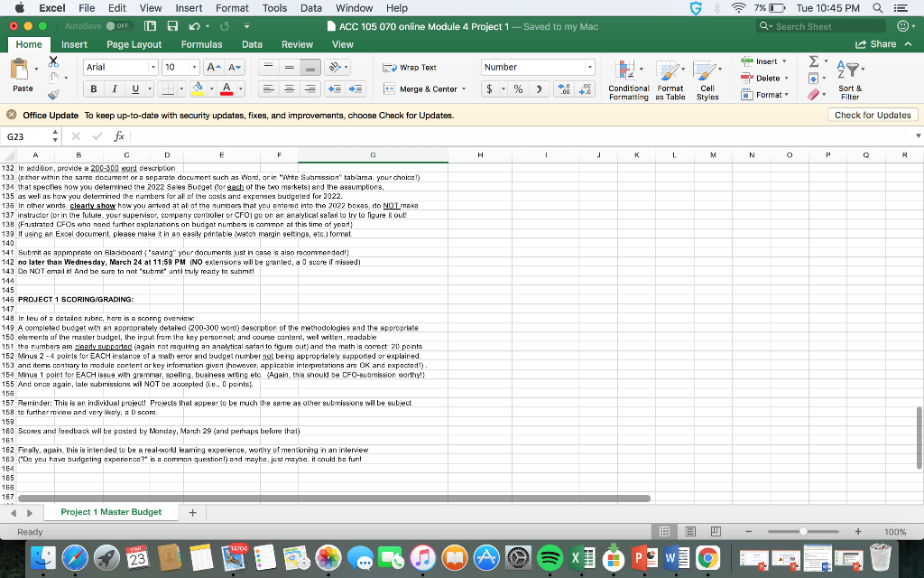Center cell text horizontally
This screenshot has width=924, height=578.
point(290,89)
